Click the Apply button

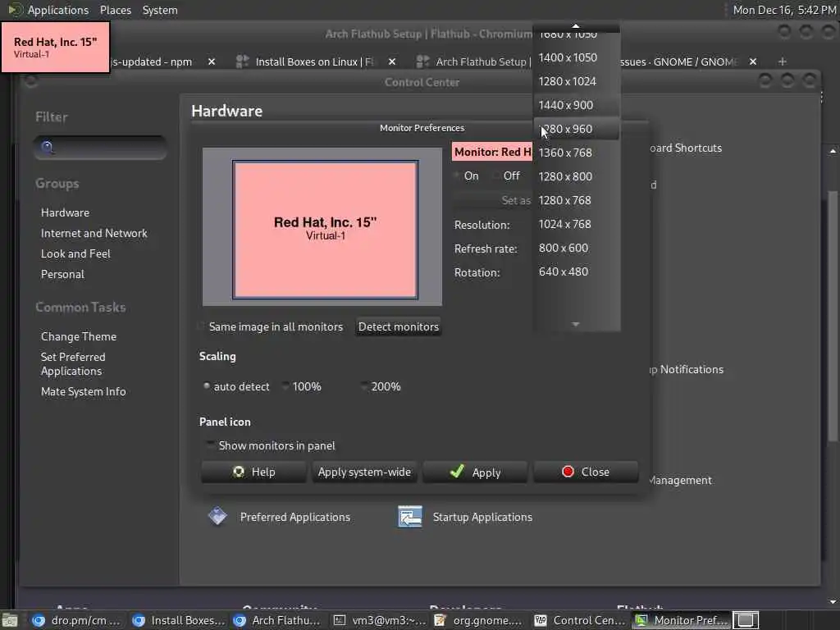(475, 472)
